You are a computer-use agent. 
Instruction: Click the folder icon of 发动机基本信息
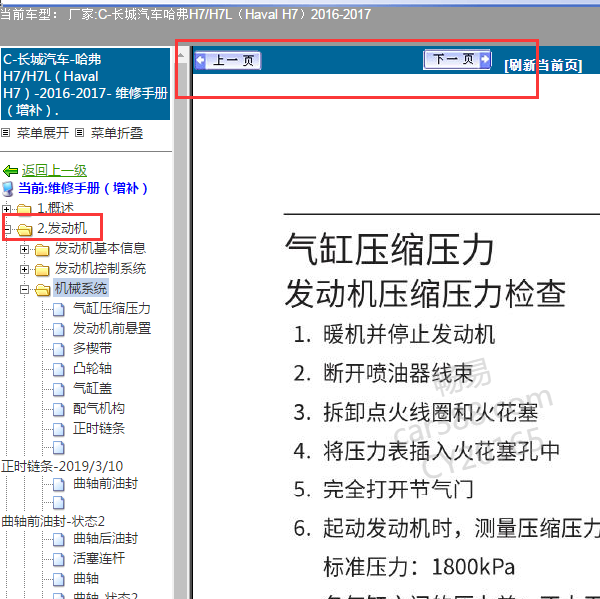tap(42, 250)
